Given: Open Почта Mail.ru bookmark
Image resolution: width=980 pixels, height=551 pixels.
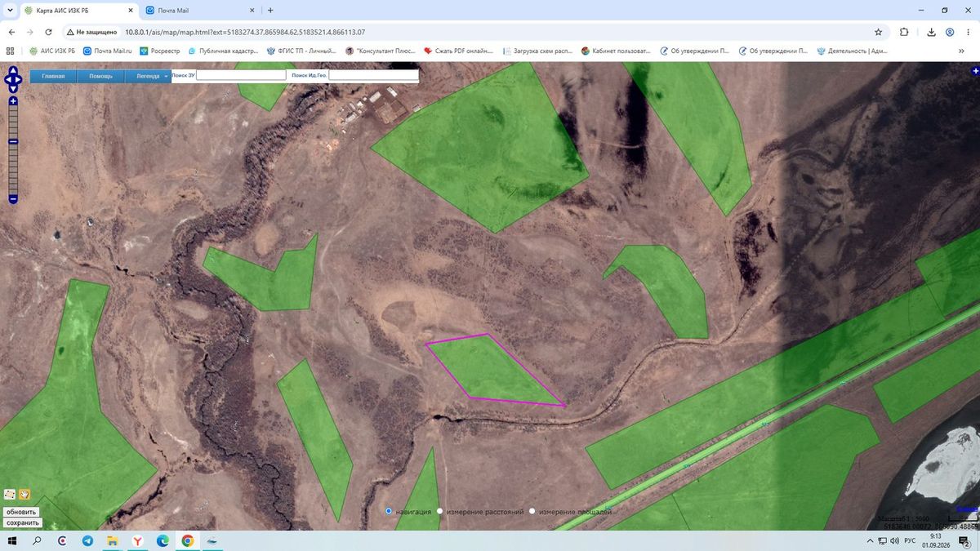Looking at the screenshot, I should pyautogui.click(x=108, y=51).
